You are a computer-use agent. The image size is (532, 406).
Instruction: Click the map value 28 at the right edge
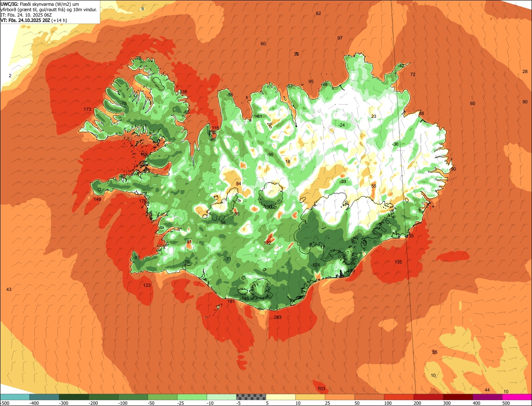pyautogui.click(x=525, y=72)
